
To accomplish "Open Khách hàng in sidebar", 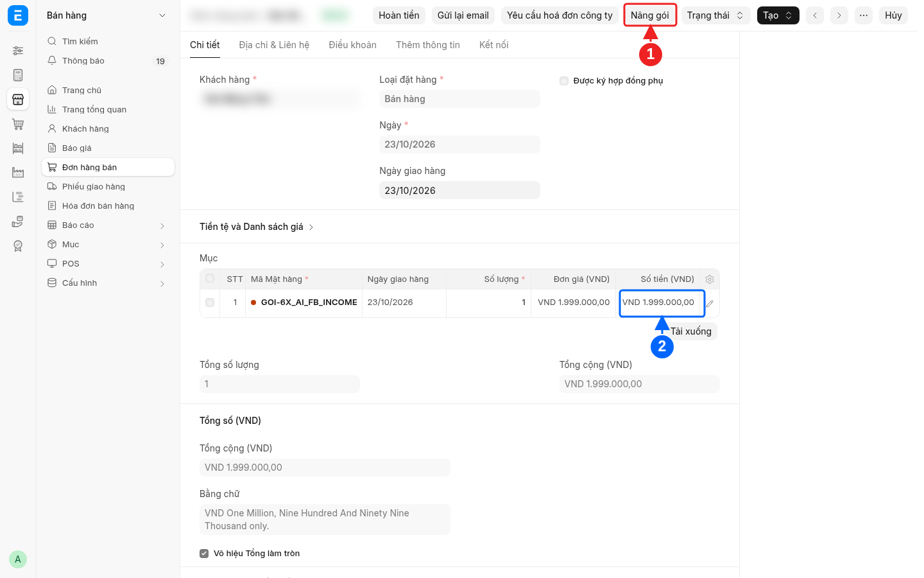I will (108, 129).
